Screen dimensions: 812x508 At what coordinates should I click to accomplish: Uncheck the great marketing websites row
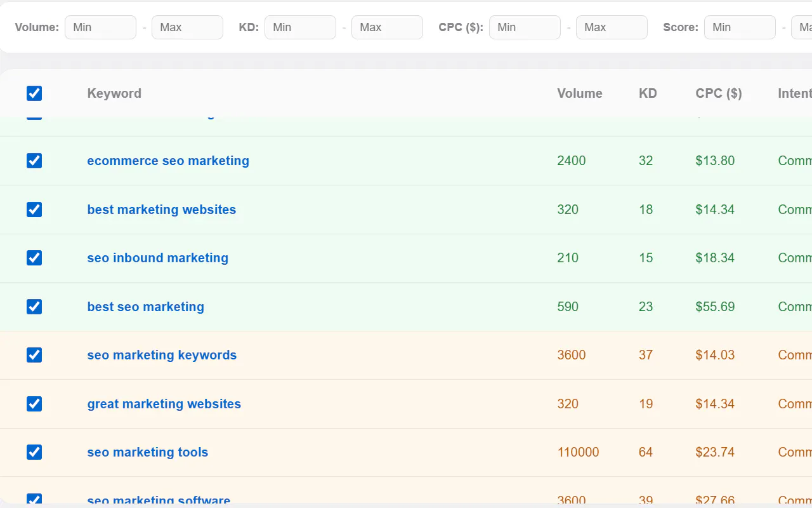(34, 404)
